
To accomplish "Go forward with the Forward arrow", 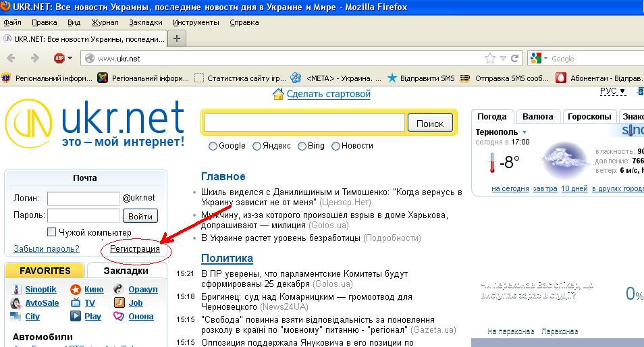I will click(x=35, y=58).
